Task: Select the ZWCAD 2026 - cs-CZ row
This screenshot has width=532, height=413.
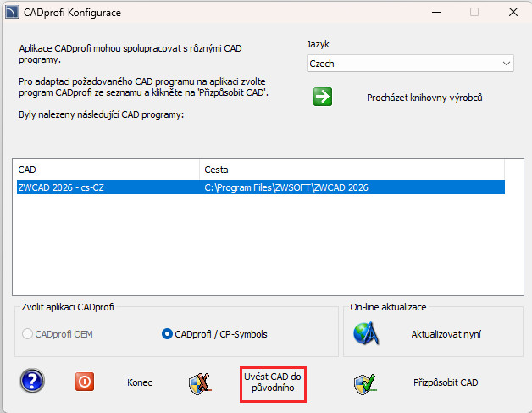Action: (x=261, y=187)
